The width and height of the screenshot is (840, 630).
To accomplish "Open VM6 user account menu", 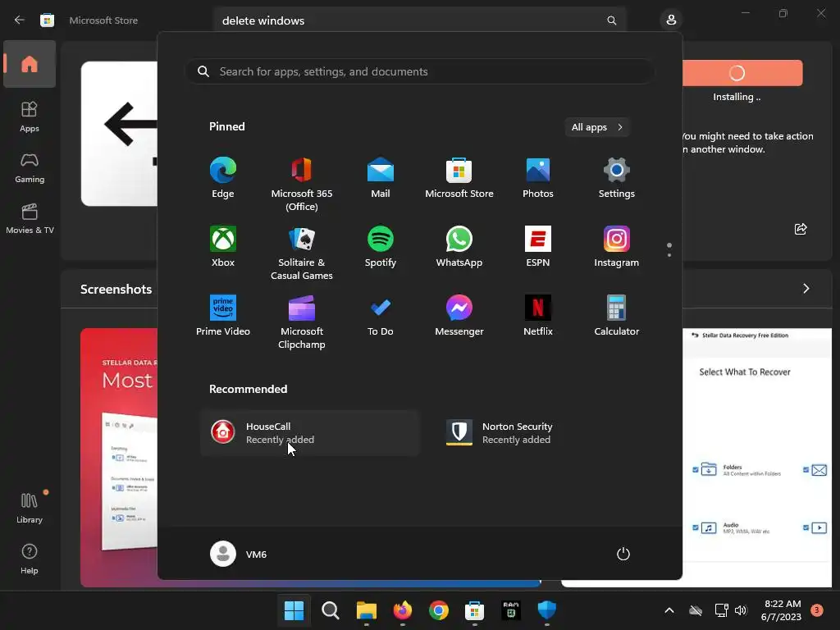I will click(x=239, y=554).
